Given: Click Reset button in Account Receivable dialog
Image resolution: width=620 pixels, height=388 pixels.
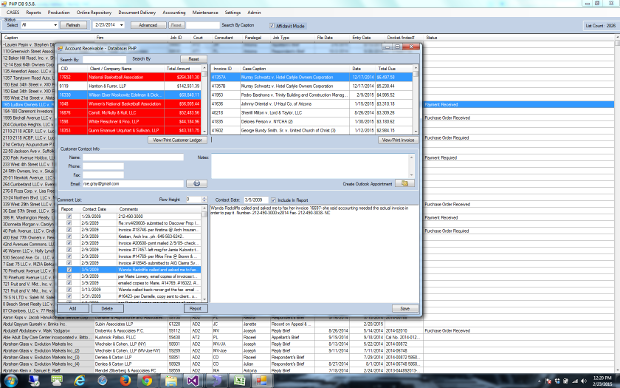Looking at the screenshot, I should (194, 59).
